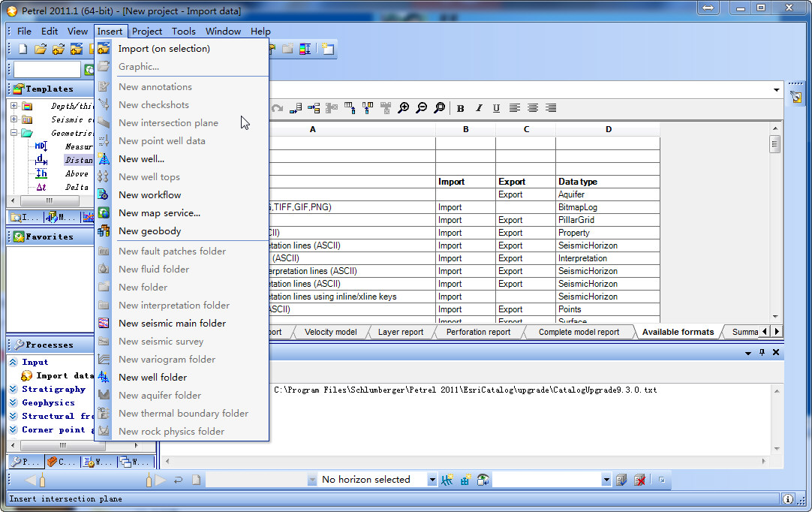812x512 pixels.
Task: Expand the Stratigraphy process group
Action: coord(14,389)
